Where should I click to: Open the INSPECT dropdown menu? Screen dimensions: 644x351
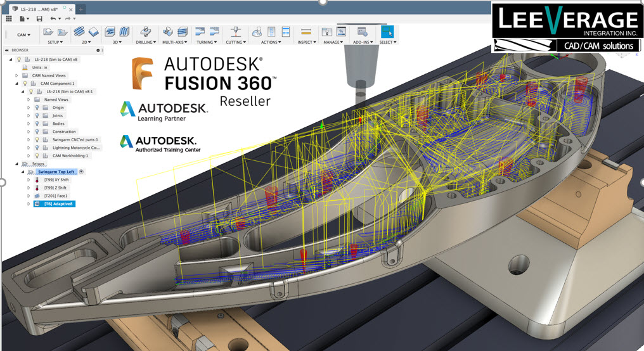(307, 42)
